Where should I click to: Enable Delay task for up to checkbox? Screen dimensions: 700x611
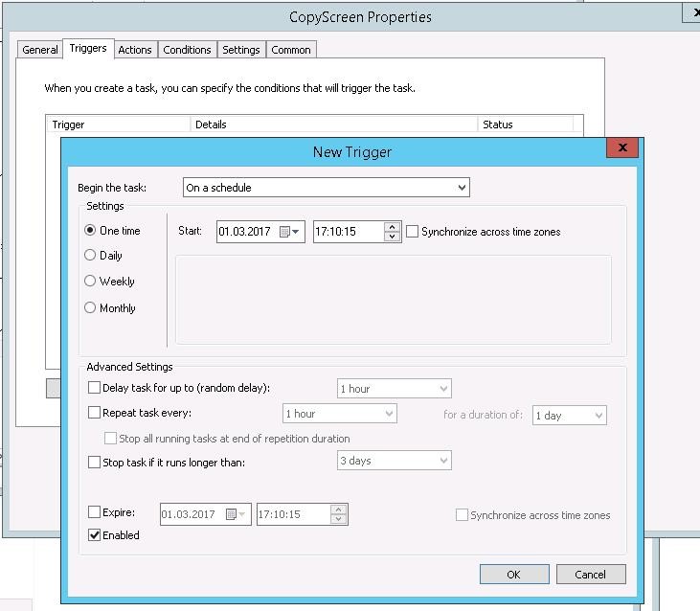point(94,388)
